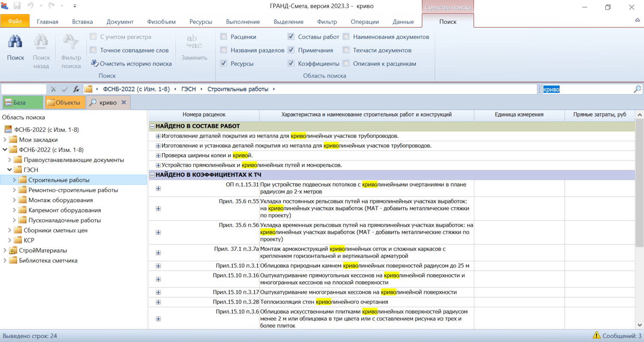Click the Объекты button
The width and height of the screenshot is (644, 342).
pyautogui.click(x=65, y=103)
